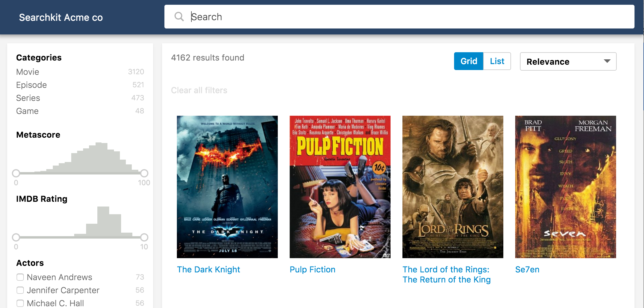Open the Pulp Fiction poster thumbnail
The image size is (644, 308).
[x=340, y=187]
